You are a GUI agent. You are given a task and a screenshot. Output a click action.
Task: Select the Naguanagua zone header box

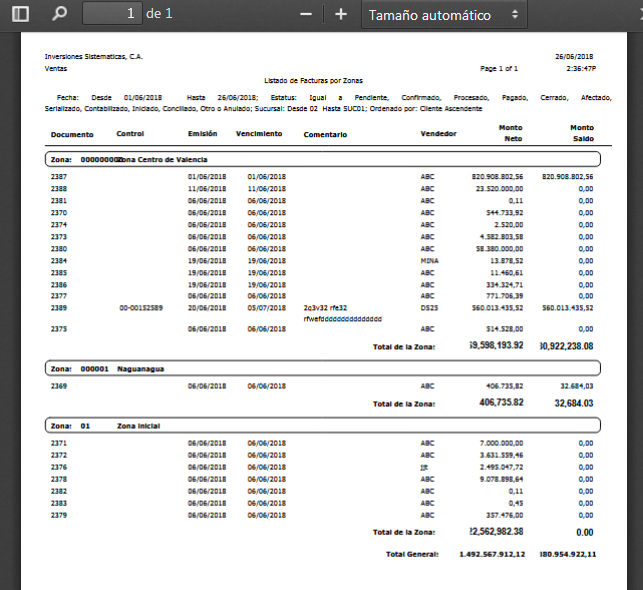pyautogui.click(x=322, y=368)
